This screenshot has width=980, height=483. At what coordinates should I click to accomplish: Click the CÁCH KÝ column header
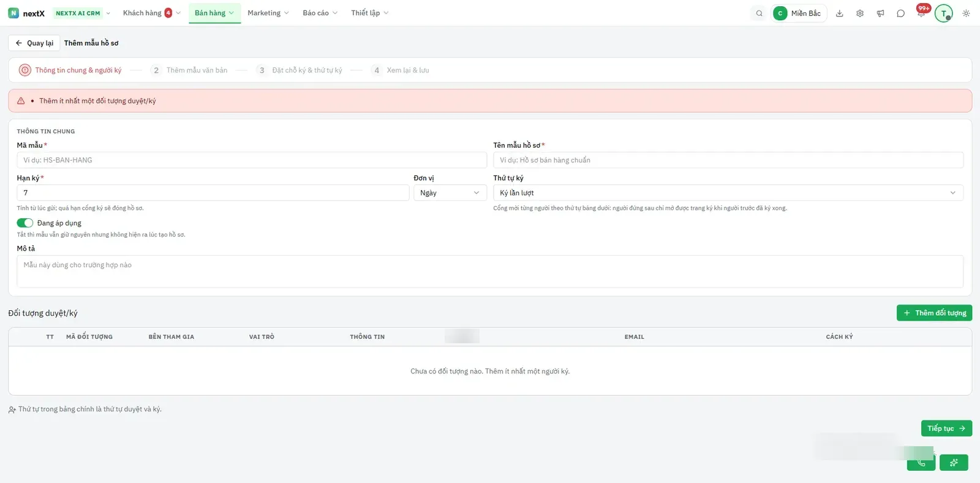(x=839, y=337)
